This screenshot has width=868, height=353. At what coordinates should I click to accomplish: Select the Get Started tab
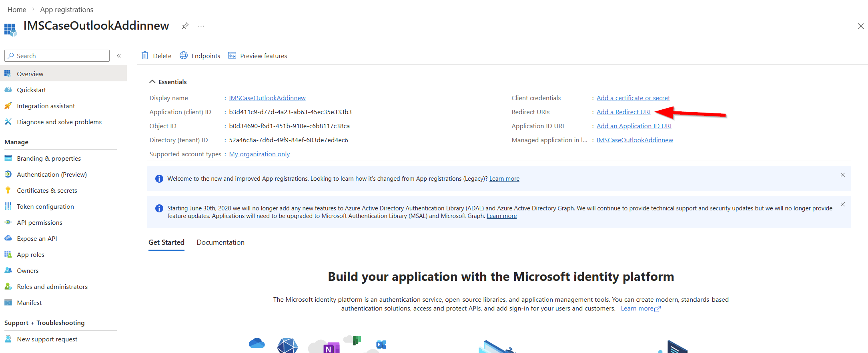tap(166, 242)
